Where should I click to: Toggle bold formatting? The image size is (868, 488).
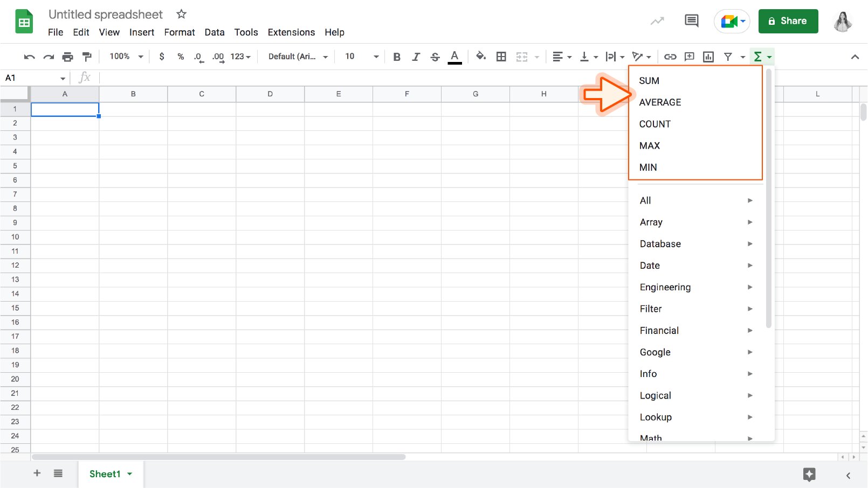tap(397, 57)
